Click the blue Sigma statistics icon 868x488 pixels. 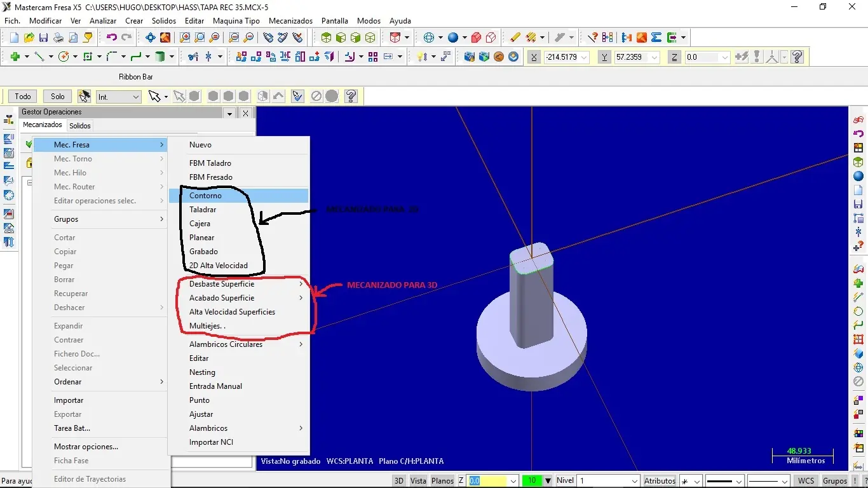tap(656, 37)
